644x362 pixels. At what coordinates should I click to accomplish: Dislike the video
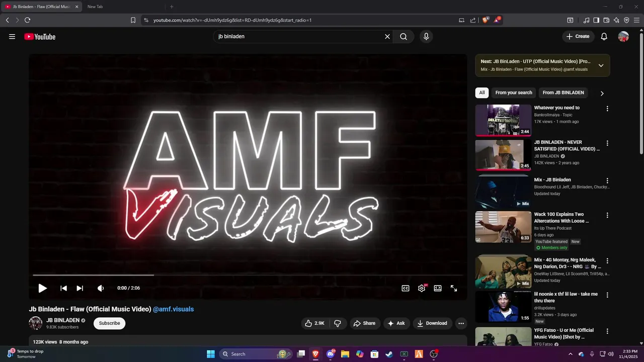point(338,323)
